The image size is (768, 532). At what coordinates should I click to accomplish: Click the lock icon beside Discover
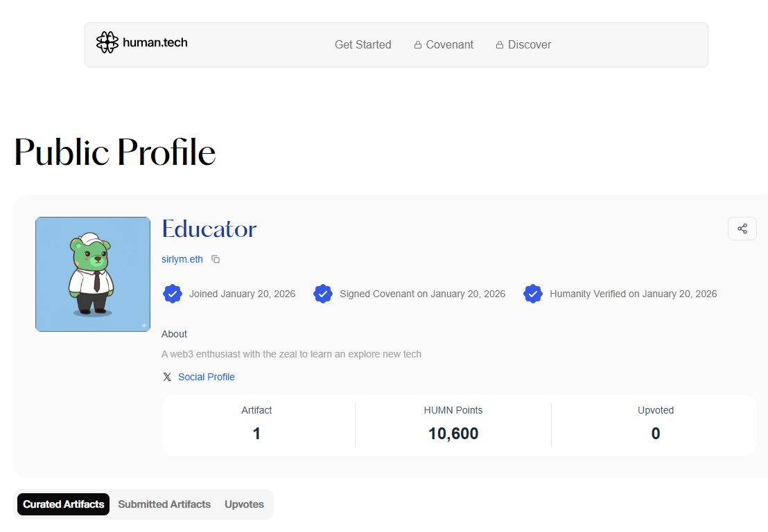tap(500, 45)
